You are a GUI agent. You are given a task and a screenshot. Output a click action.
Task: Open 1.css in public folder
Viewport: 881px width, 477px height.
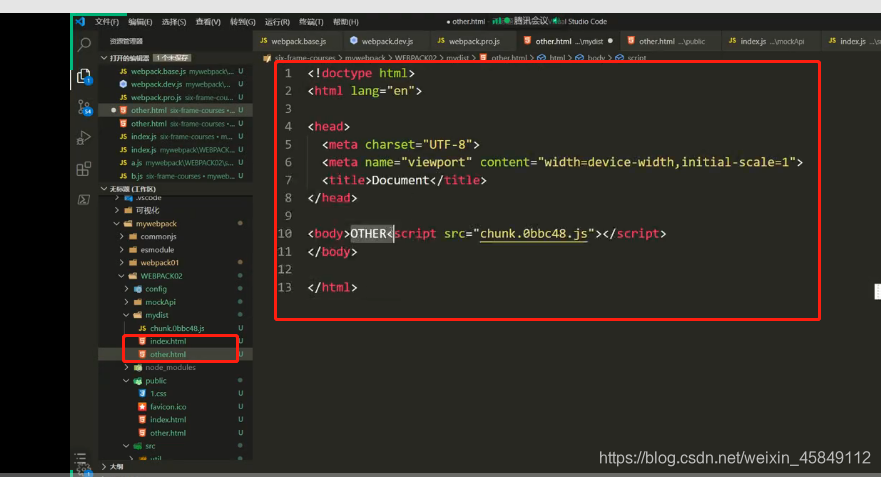(158, 394)
